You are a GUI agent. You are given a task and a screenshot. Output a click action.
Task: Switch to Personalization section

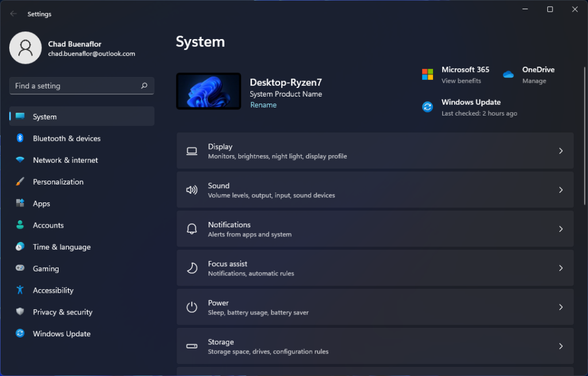point(82,182)
